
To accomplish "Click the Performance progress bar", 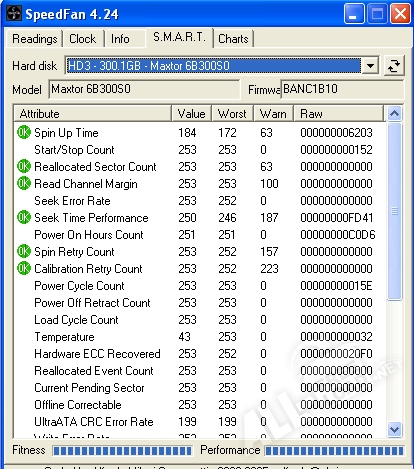I will pyautogui.click(x=334, y=451).
